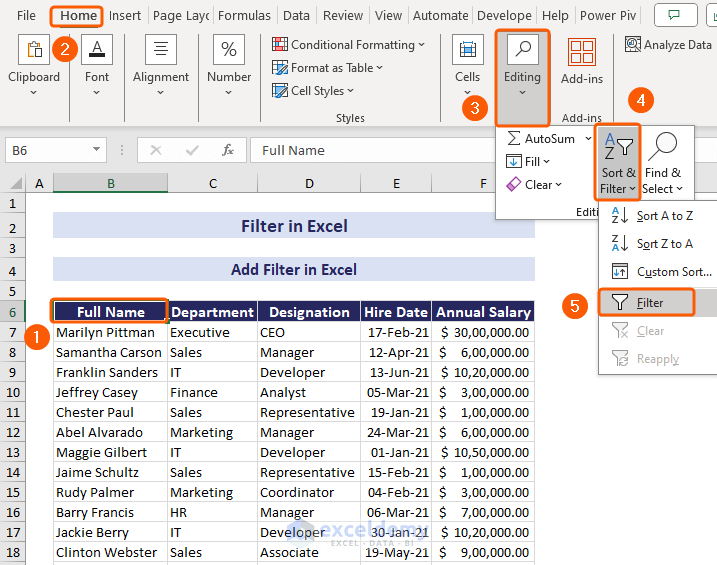Expand the Name Box dropdown arrow
This screenshot has height=565, width=717.
[x=96, y=149]
